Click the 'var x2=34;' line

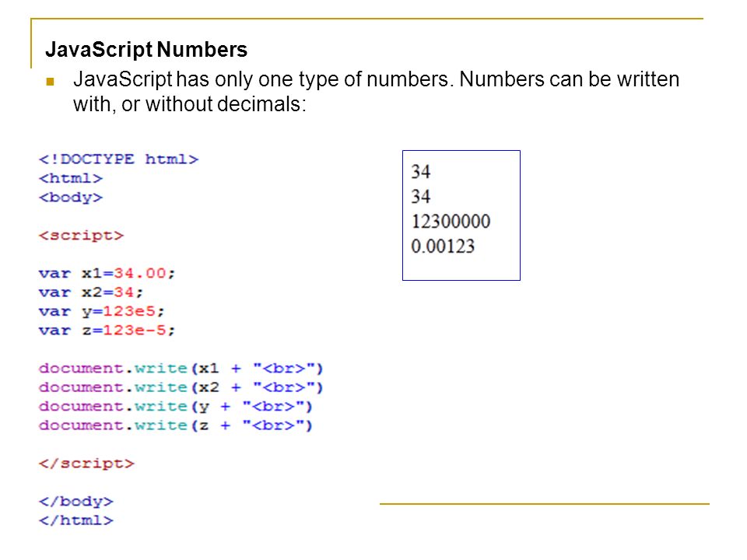coord(91,292)
